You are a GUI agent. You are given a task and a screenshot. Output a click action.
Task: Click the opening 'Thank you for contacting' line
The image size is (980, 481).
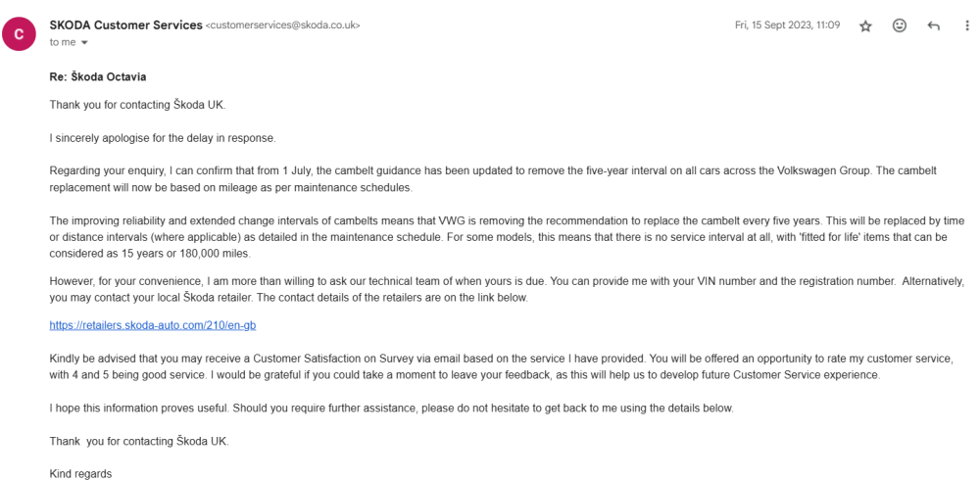pos(137,104)
